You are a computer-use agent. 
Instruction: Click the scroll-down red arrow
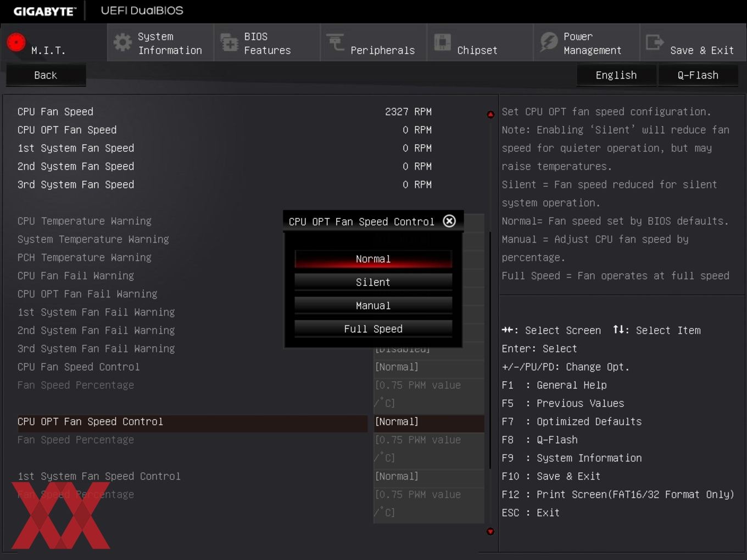490,531
